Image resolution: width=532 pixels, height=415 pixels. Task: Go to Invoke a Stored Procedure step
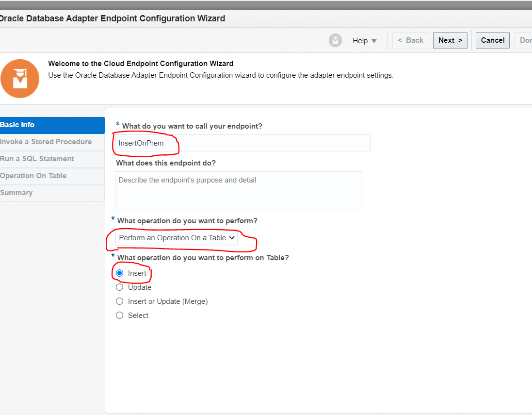[x=52, y=142]
